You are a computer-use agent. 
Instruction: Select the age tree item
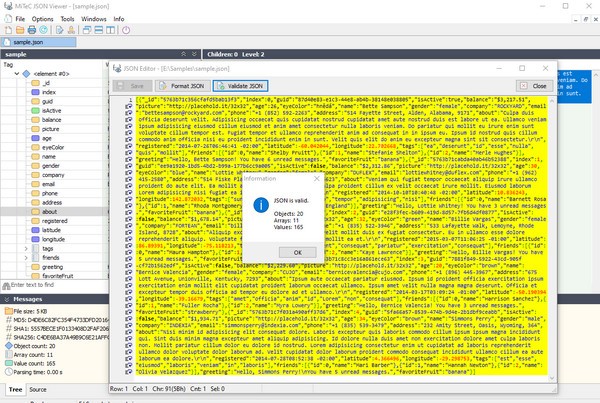click(47, 138)
